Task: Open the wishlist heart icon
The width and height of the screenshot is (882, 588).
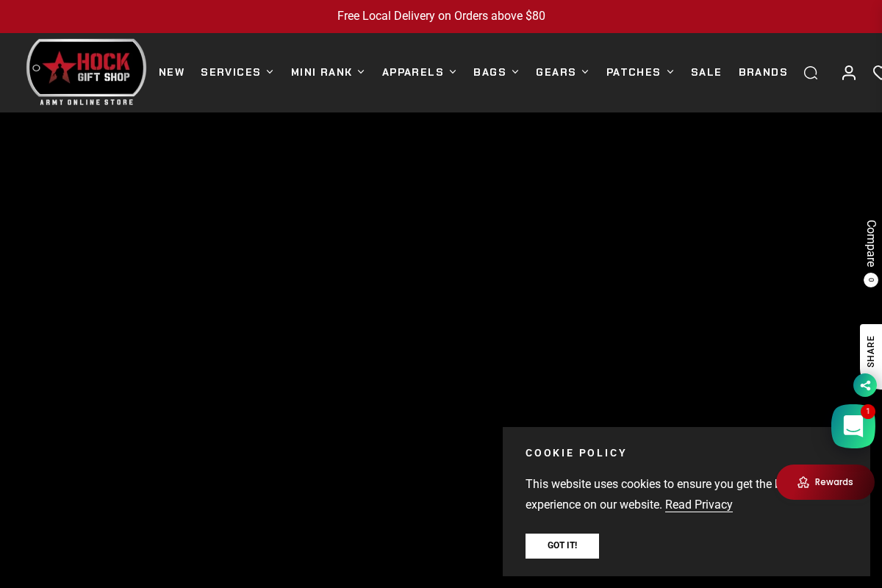Action: point(879,73)
